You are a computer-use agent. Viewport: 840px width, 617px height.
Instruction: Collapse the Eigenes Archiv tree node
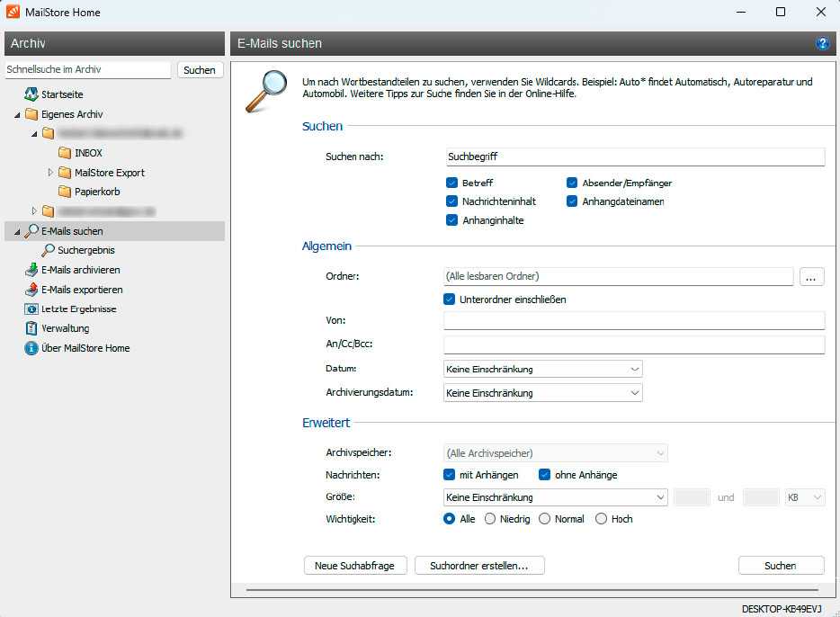click(17, 114)
